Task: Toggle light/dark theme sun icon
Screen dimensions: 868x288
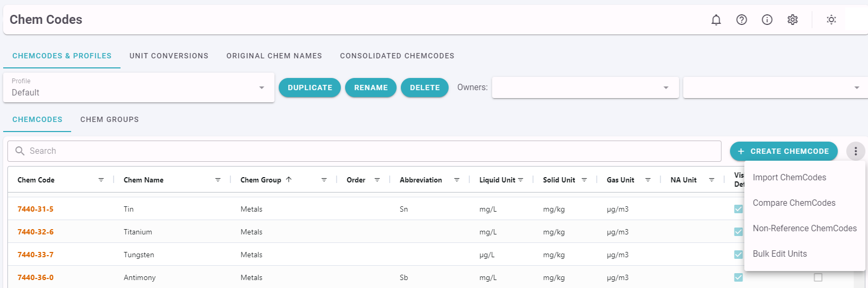Action: pos(831,20)
